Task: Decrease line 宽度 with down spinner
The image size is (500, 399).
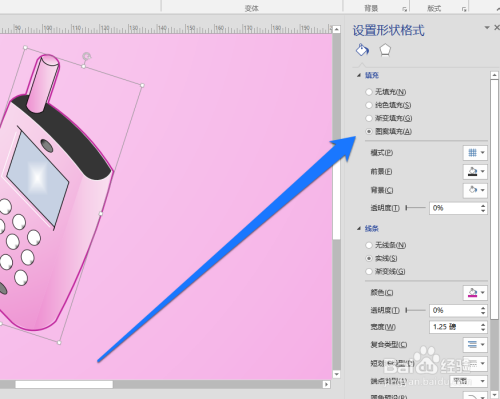Action: pos(483,330)
